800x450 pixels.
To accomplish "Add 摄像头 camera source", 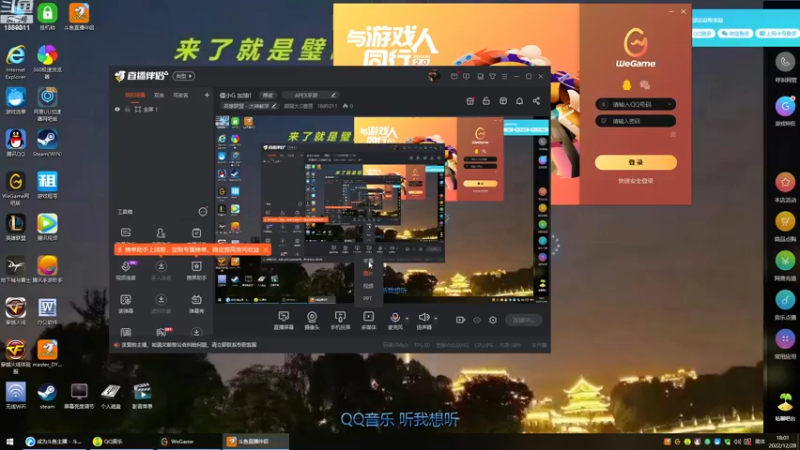I will [312, 321].
